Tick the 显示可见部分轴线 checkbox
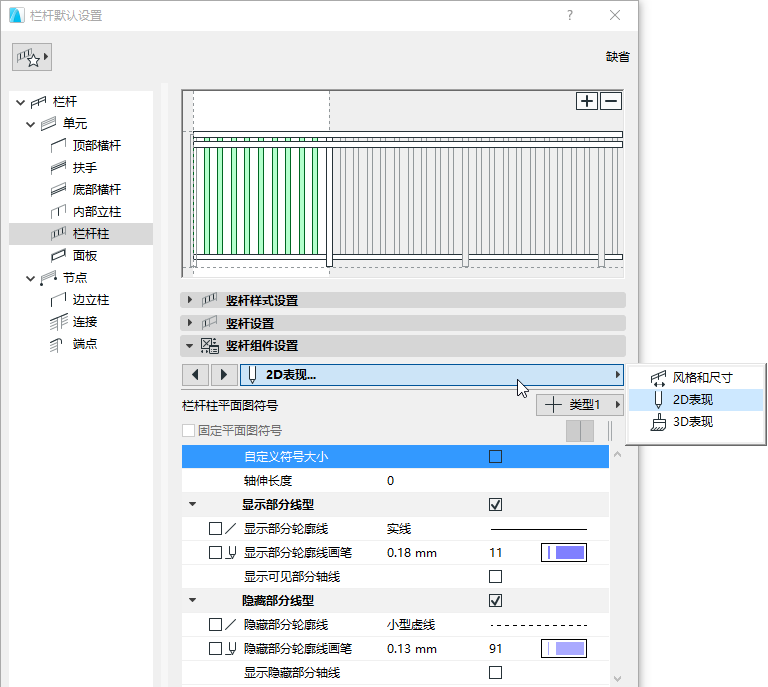This screenshot has width=768, height=687. 495,577
